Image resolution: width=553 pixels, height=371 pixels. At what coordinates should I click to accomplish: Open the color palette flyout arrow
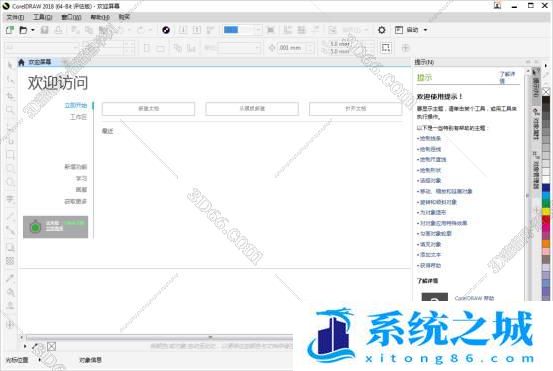click(x=546, y=65)
